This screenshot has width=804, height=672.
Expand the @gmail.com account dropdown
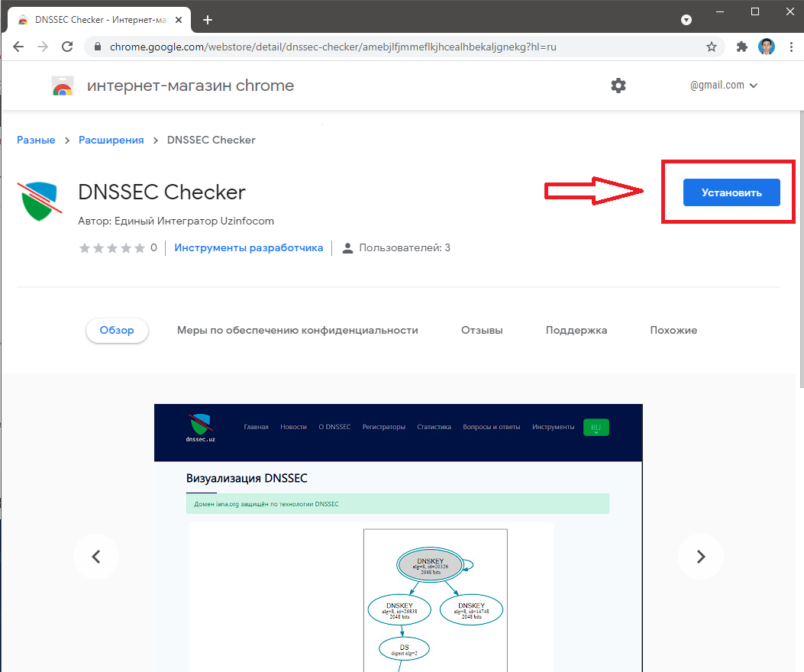724,86
